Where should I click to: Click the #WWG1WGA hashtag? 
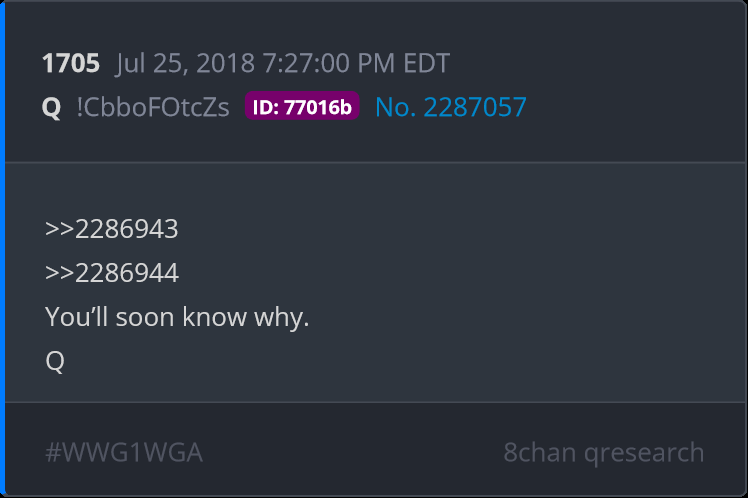pos(124,452)
